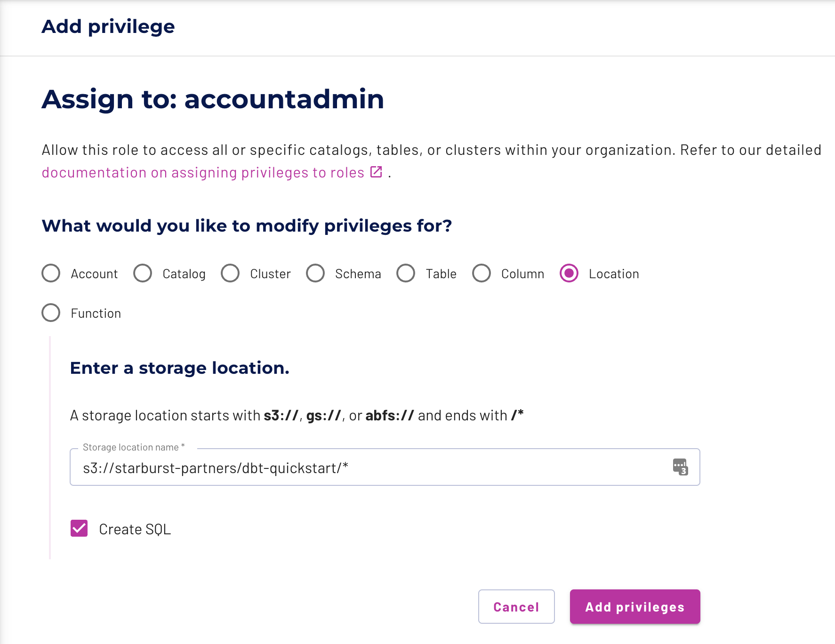Select the Cluster radio button
Screen dimensions: 835x644
pos(230,274)
